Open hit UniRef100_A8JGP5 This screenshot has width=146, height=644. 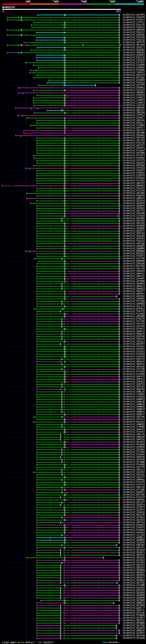pyautogui.click(x=133, y=15)
